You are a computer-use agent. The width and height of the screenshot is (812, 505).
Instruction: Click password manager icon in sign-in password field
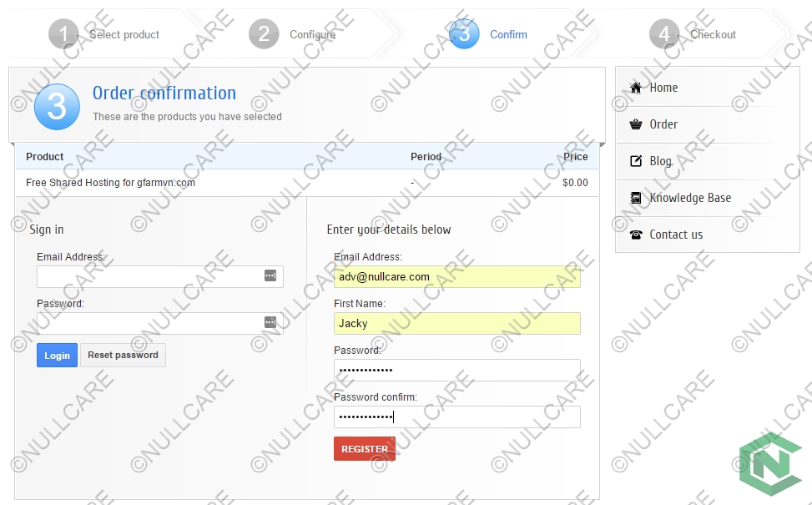[270, 322]
